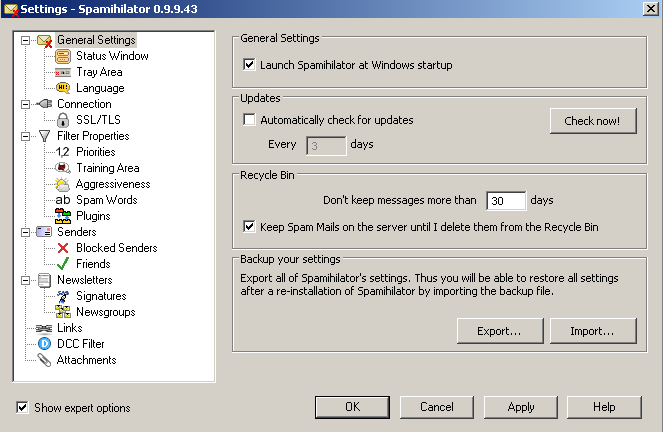Collapse the Connection tree node

tap(26, 104)
